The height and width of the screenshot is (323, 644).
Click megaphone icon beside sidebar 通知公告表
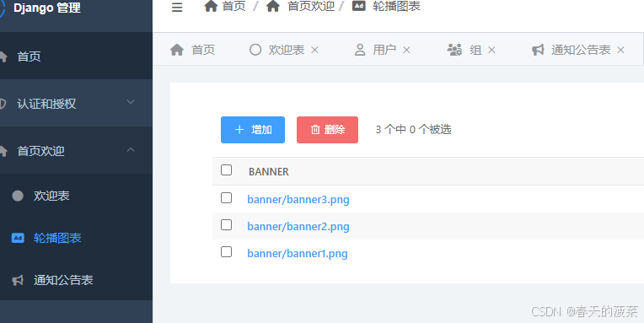tap(18, 280)
